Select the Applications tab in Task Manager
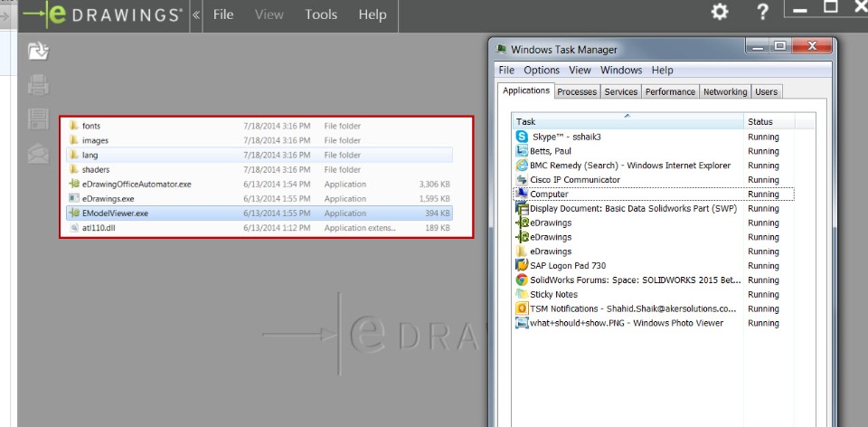The image size is (868, 427). pyautogui.click(x=526, y=90)
